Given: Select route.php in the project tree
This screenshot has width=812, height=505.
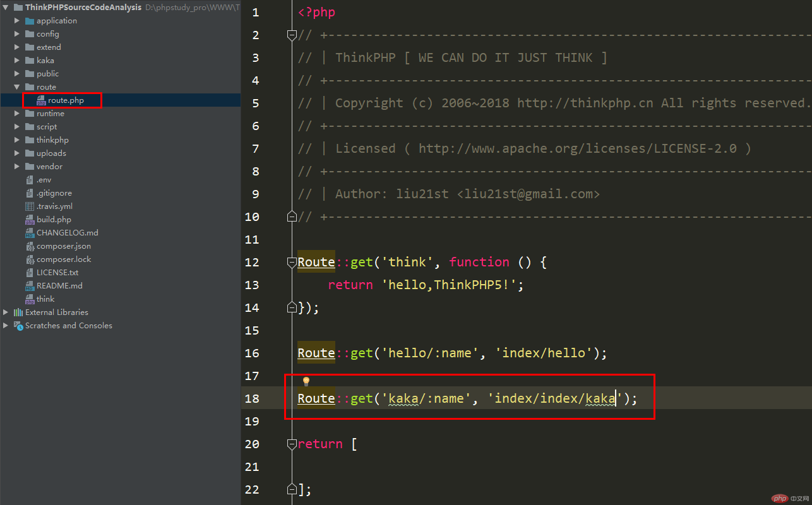Looking at the screenshot, I should point(66,100).
